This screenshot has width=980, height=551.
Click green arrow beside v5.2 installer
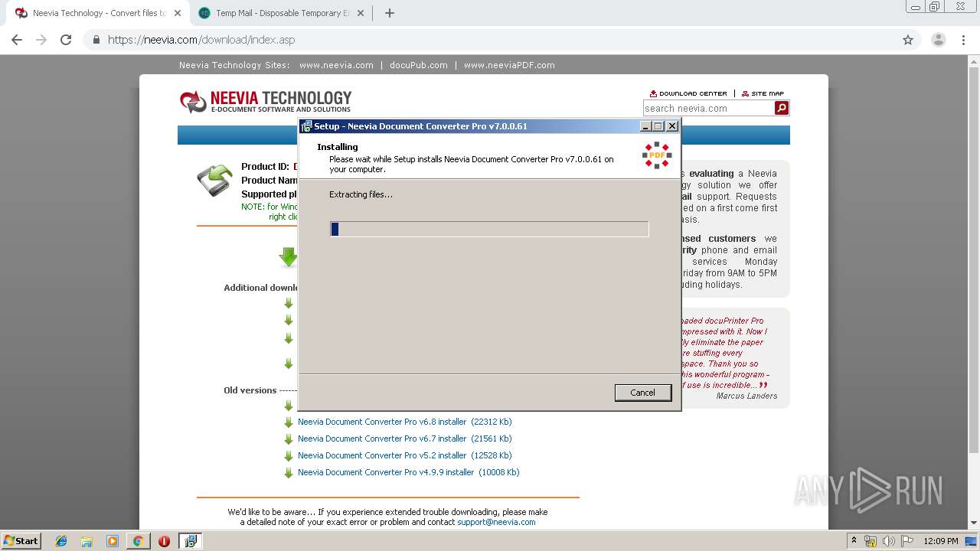pos(289,456)
